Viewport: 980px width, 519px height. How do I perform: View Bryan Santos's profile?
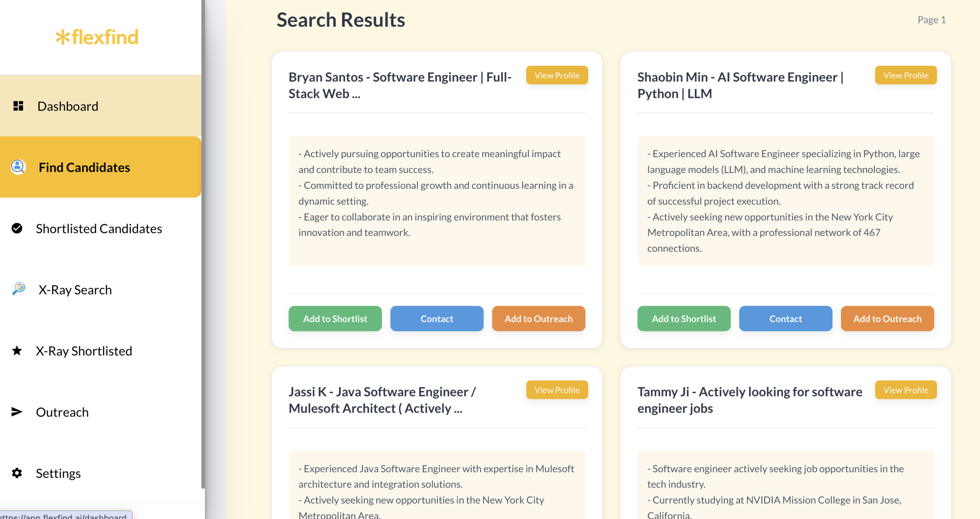(557, 75)
